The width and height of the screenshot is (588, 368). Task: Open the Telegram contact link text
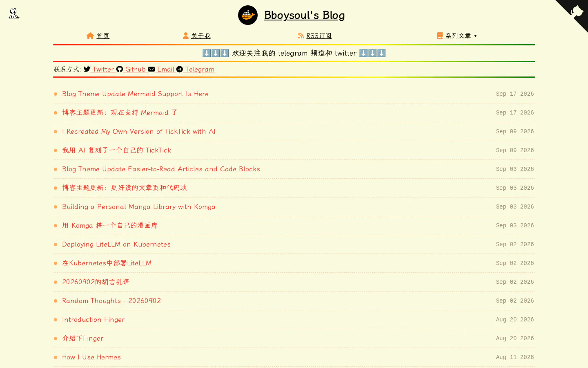200,69
